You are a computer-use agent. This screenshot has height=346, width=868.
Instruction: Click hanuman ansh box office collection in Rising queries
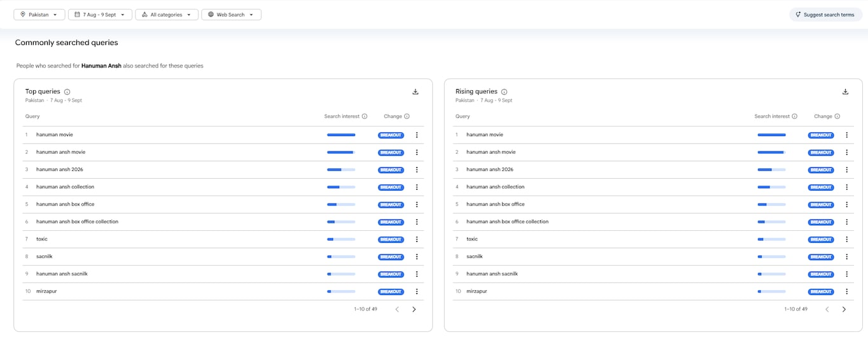(508, 222)
